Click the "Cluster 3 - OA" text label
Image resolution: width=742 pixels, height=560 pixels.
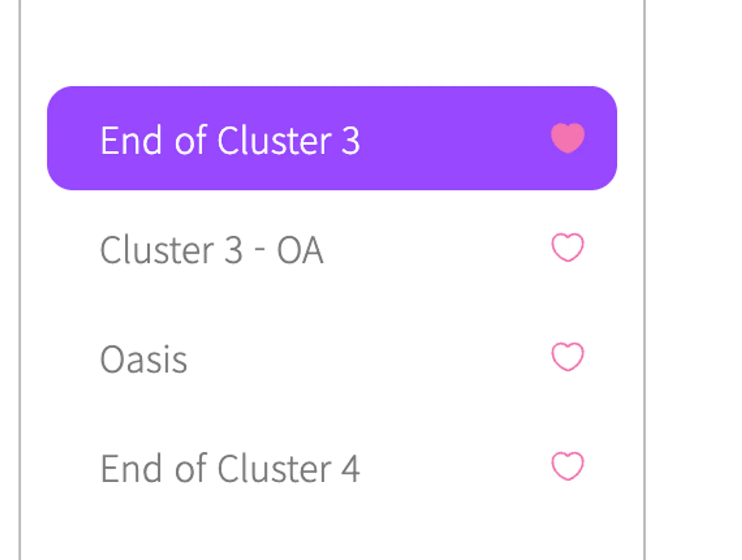(x=212, y=250)
